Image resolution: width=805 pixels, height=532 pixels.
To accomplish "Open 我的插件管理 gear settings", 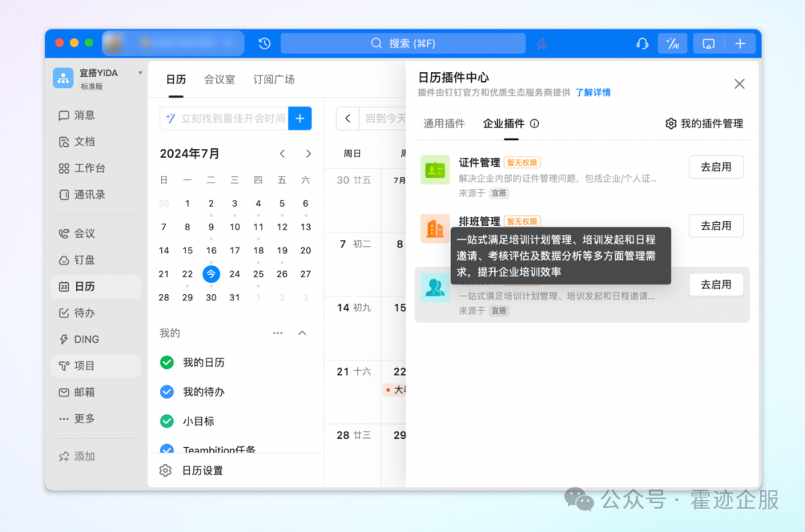I will tap(671, 124).
